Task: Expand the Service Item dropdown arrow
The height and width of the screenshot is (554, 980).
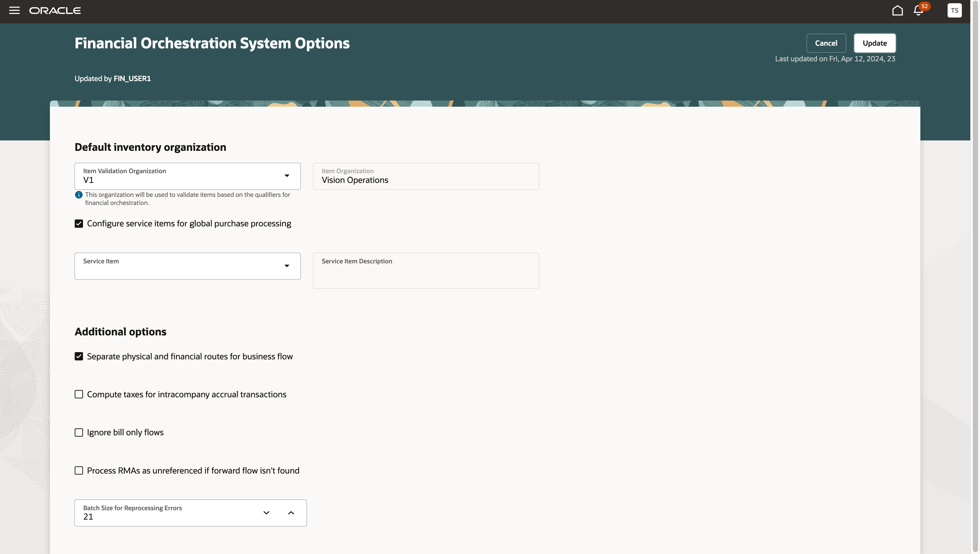Action: 287,266
